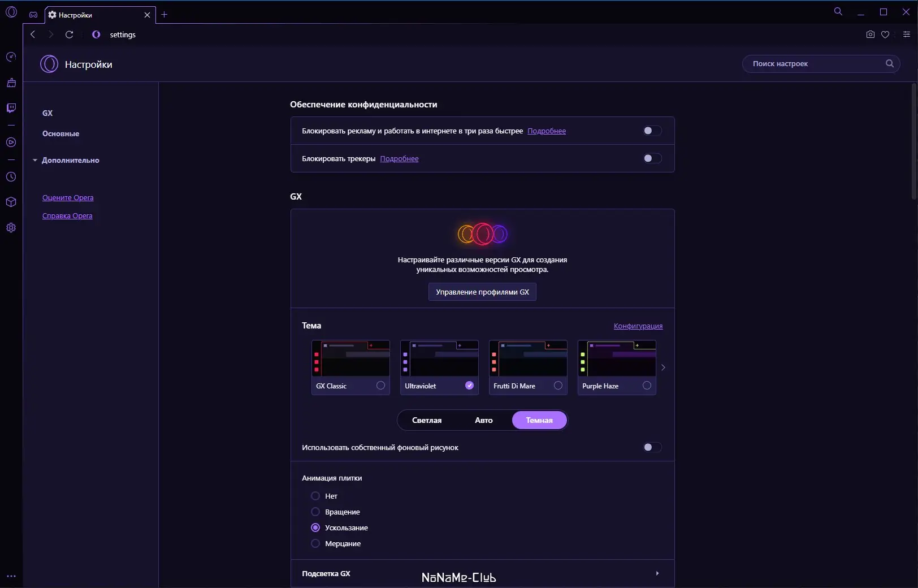Choose Мерцание tile animation
Viewport: 918px width, 588px height.
[315, 543]
